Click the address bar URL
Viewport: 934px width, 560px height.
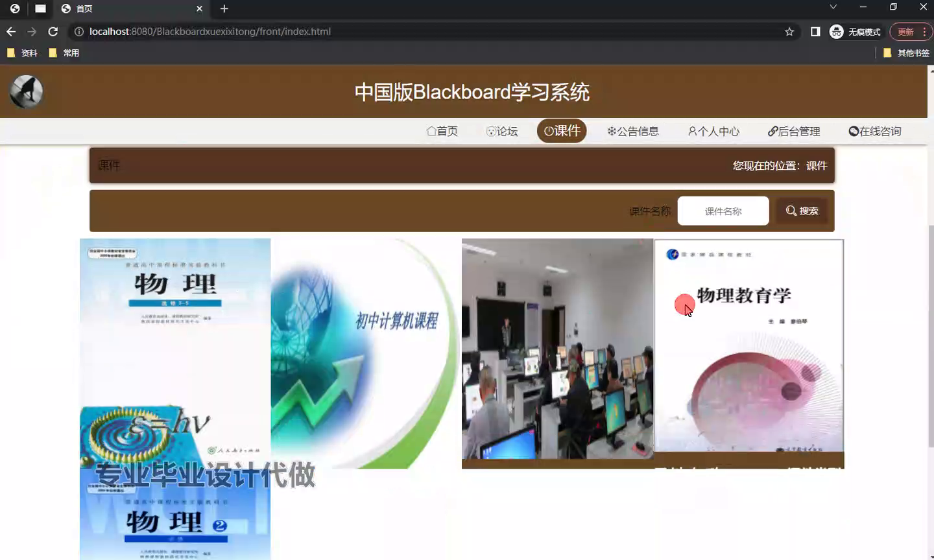210,32
